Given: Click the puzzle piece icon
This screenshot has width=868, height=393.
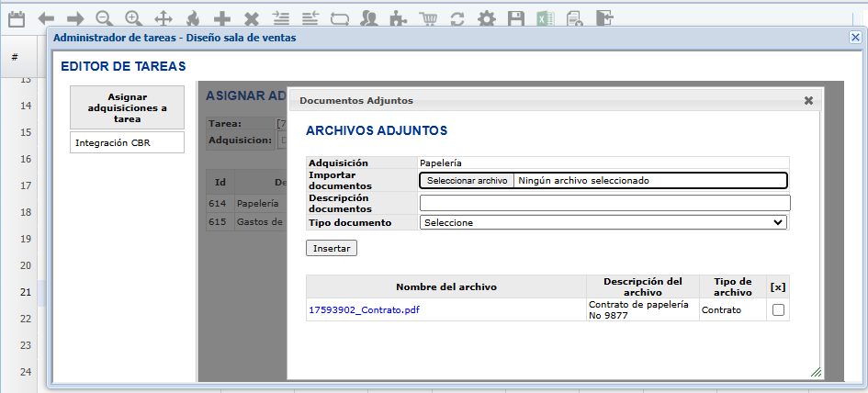Looking at the screenshot, I should tap(398, 19).
